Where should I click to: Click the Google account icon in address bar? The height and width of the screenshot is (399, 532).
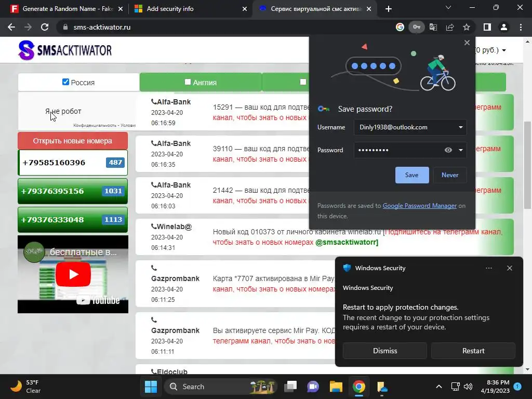[400, 27]
